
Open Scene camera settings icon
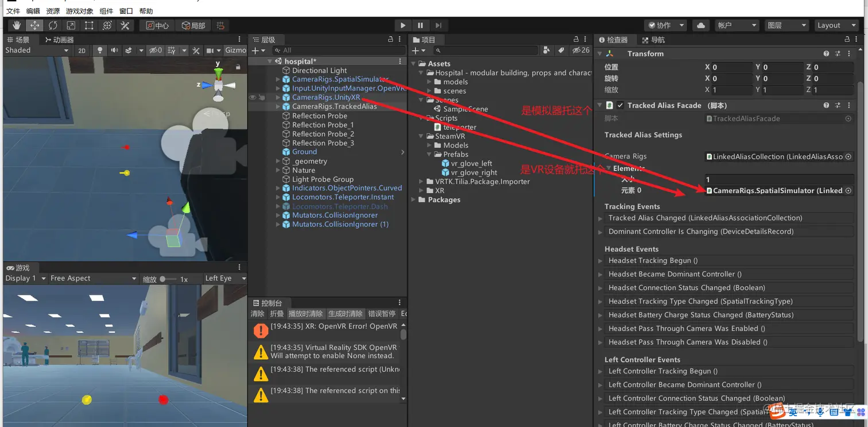210,51
